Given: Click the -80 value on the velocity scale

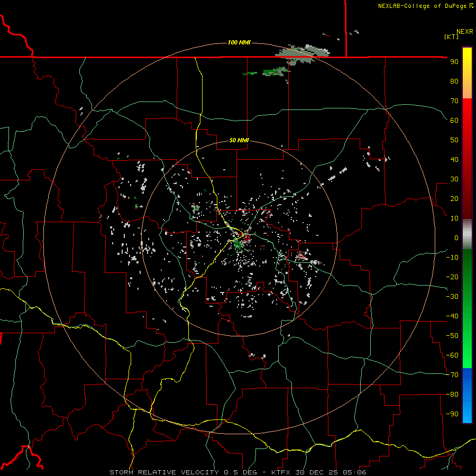Looking at the screenshot, I should coord(452,395).
